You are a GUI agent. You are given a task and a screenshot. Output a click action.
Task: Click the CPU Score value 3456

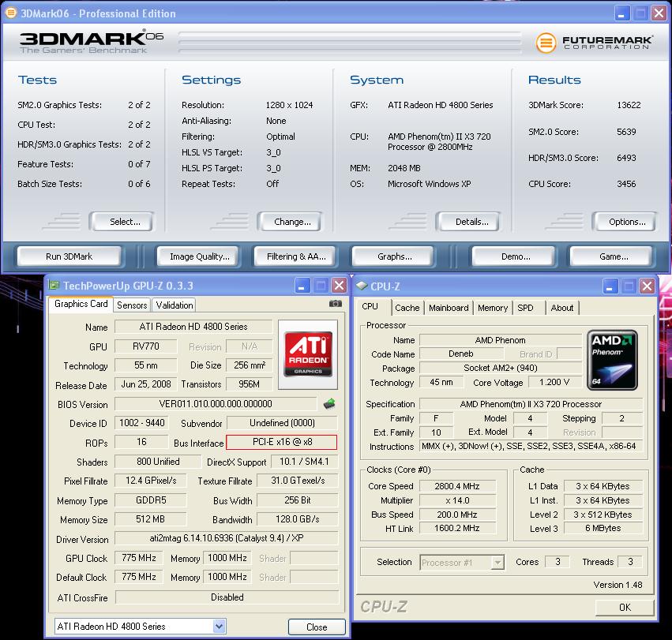pyautogui.click(x=626, y=184)
